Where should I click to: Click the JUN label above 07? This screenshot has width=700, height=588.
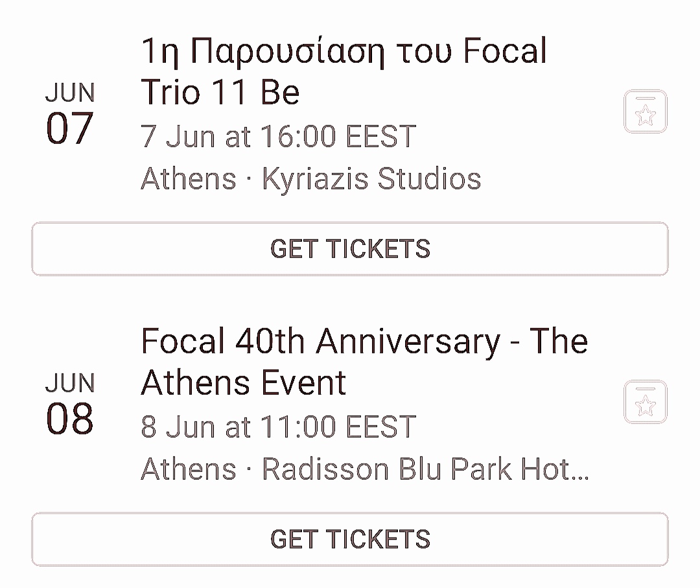(x=70, y=93)
